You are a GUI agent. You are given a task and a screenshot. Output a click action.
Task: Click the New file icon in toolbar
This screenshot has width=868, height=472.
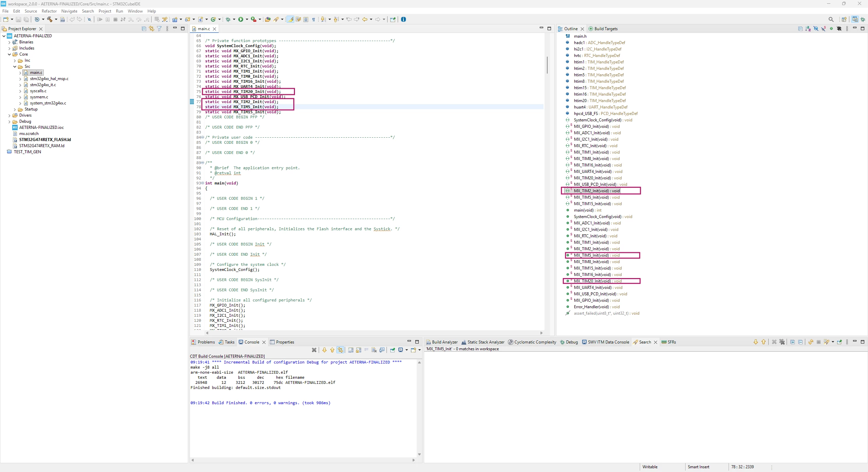click(x=5, y=19)
